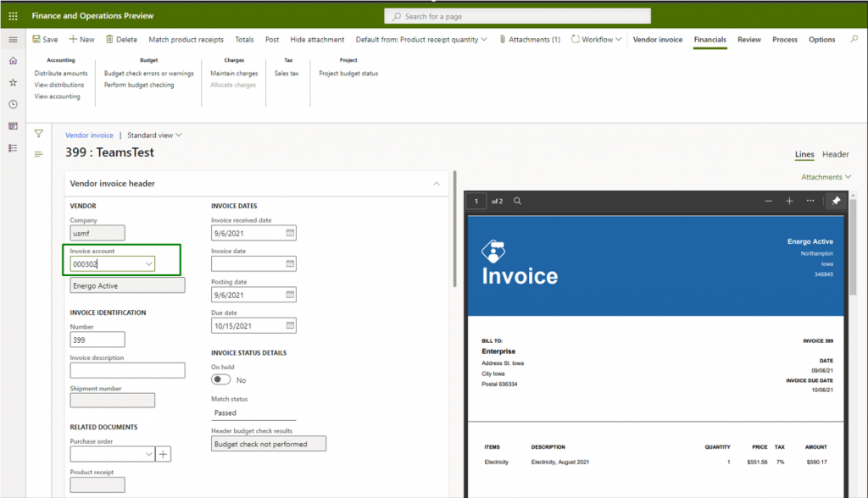Open the Review tab
This screenshot has height=498, width=868.
coord(749,39)
